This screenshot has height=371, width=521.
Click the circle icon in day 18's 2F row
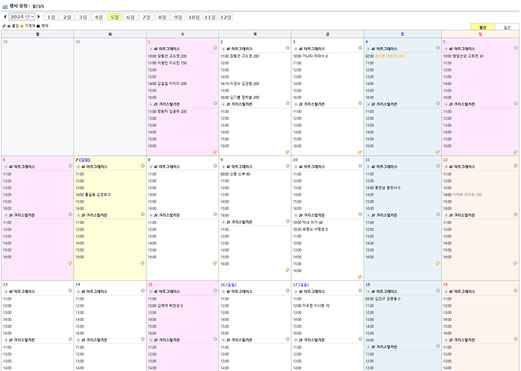(438, 346)
